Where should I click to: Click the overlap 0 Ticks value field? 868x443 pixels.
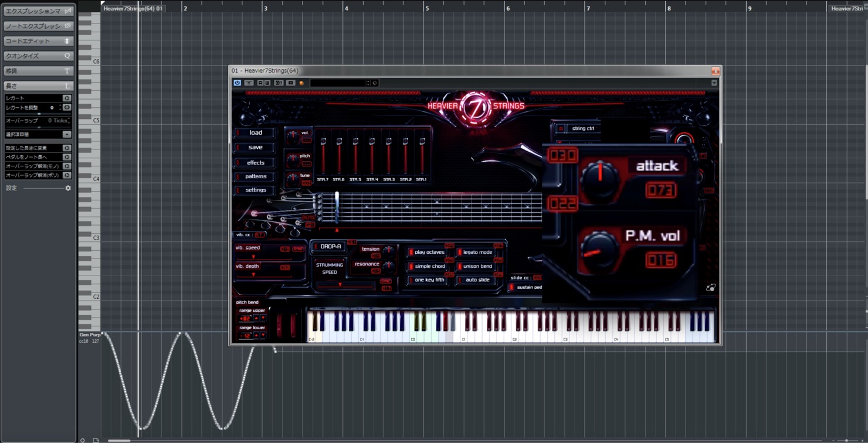[58, 121]
